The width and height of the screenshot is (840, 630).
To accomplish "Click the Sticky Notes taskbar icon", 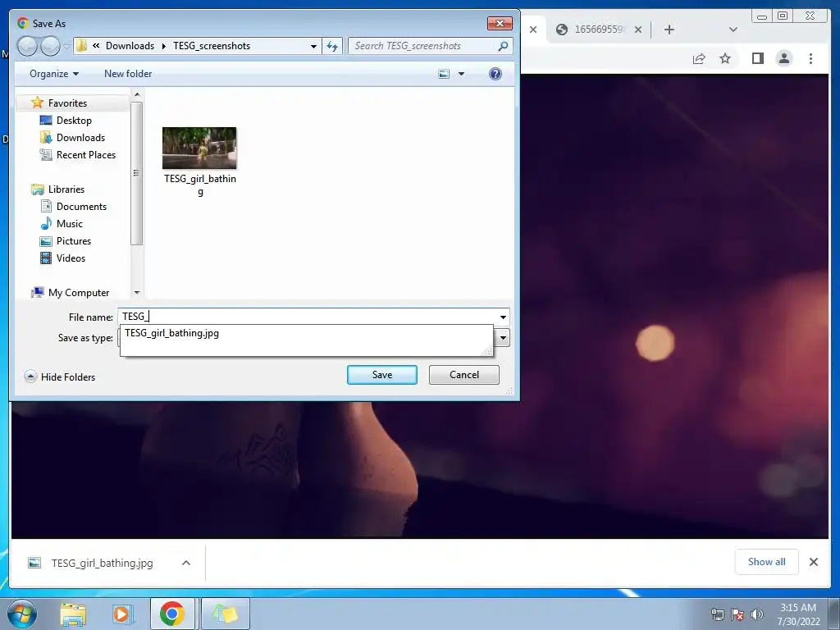I will point(225,614).
